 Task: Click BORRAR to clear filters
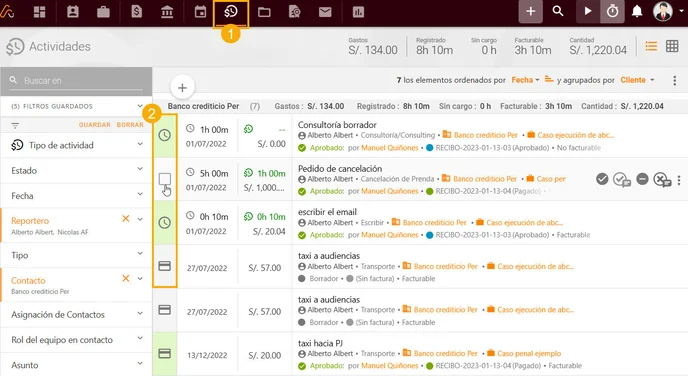pyautogui.click(x=130, y=125)
